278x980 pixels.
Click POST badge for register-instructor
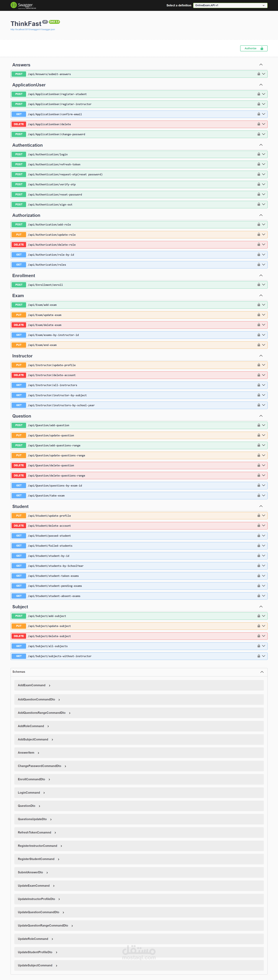click(19, 104)
